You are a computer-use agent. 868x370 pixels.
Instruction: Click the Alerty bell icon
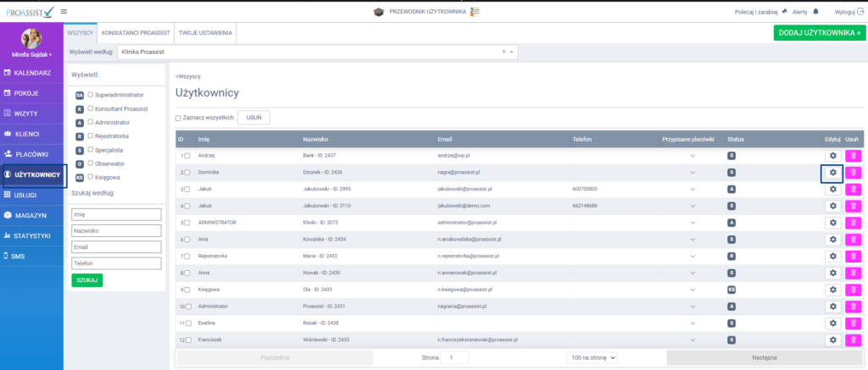[815, 12]
